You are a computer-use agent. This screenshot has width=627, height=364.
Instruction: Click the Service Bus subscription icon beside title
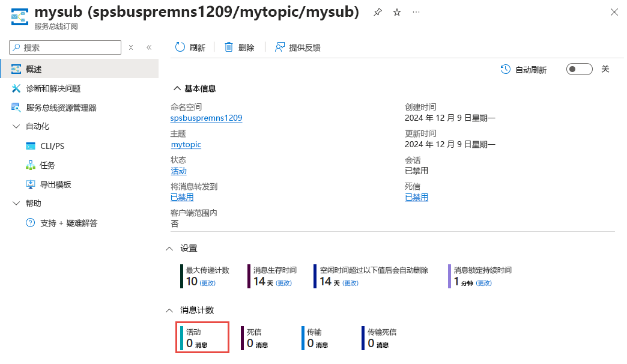tap(20, 17)
